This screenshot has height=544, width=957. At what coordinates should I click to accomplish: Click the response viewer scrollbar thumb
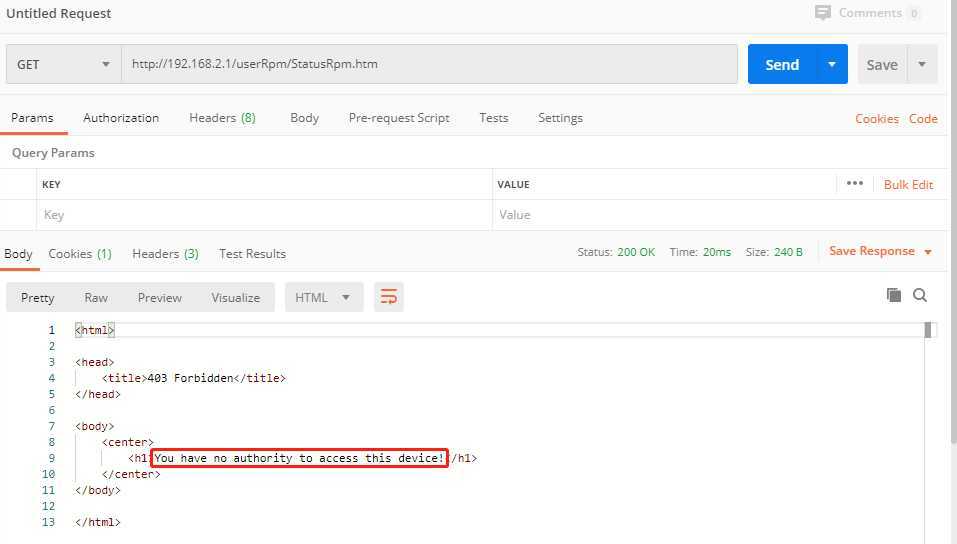[x=928, y=330]
